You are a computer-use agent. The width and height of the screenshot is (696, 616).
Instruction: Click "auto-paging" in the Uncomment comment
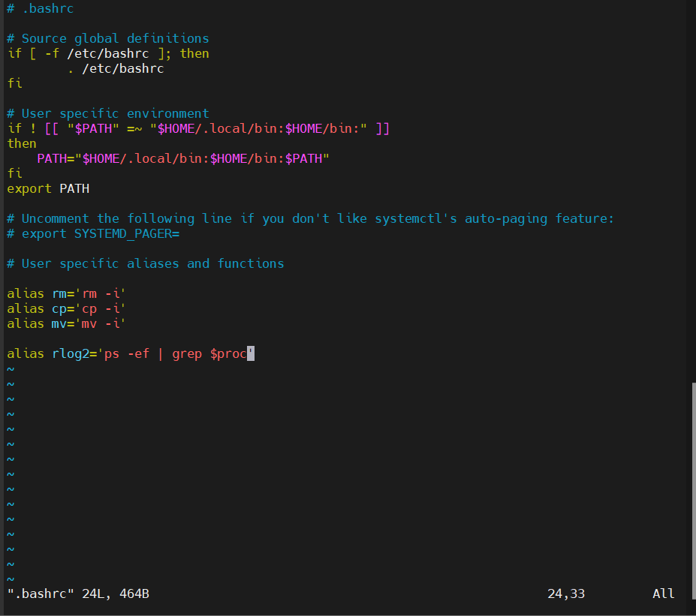click(x=505, y=218)
